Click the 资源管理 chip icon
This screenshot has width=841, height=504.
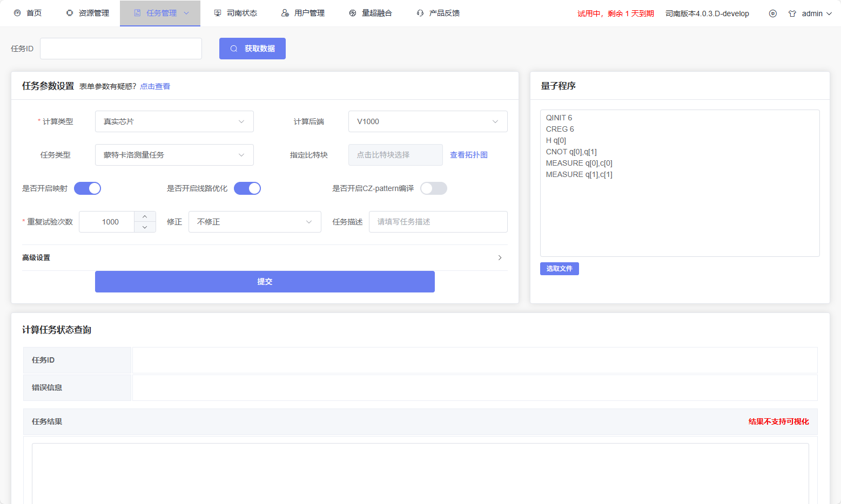pos(70,13)
